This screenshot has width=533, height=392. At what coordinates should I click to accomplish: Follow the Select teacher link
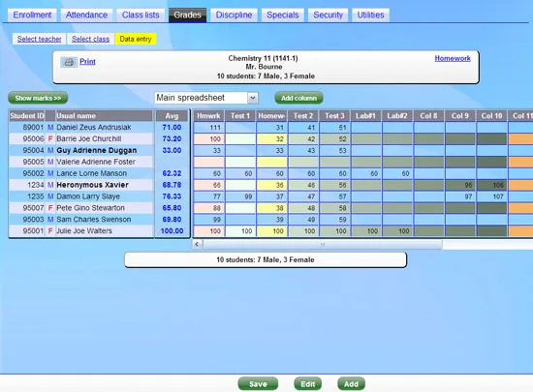pyautogui.click(x=40, y=39)
